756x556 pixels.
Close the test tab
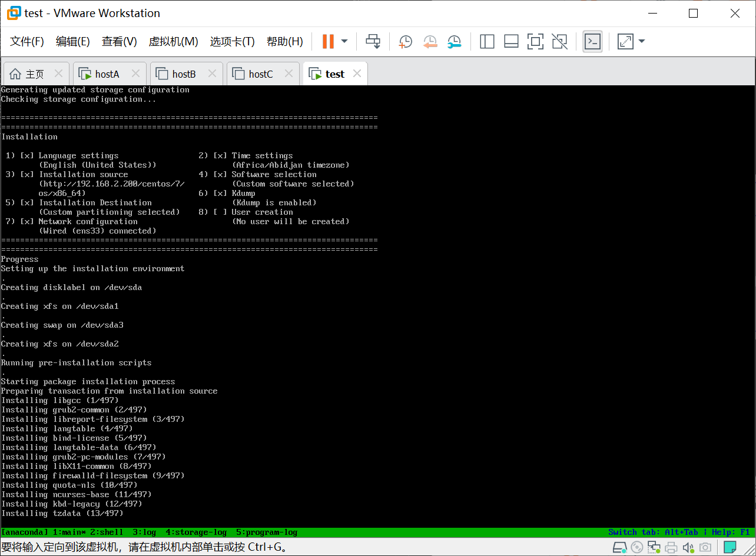point(357,74)
